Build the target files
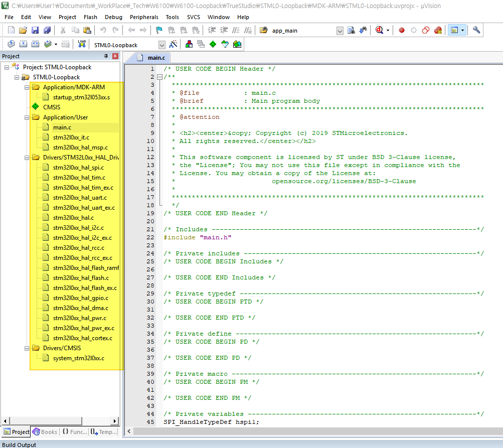Screen dimensions: 503x448 (x=23, y=44)
